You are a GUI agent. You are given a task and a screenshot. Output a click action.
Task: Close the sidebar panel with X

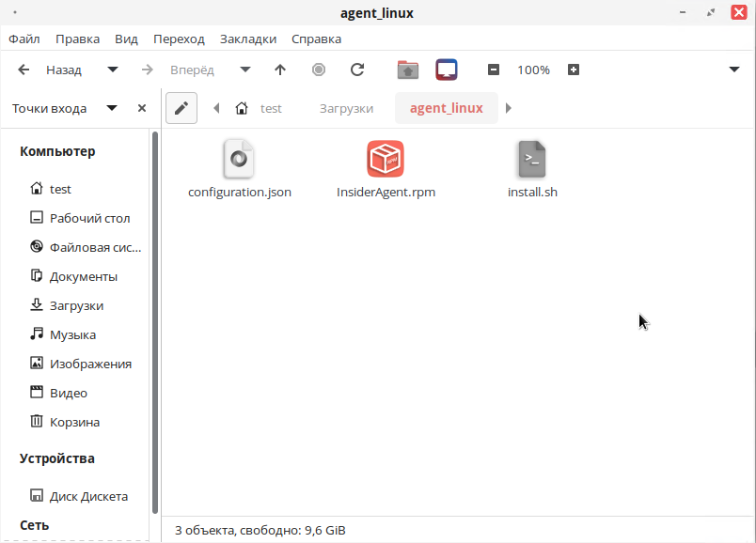[142, 108]
